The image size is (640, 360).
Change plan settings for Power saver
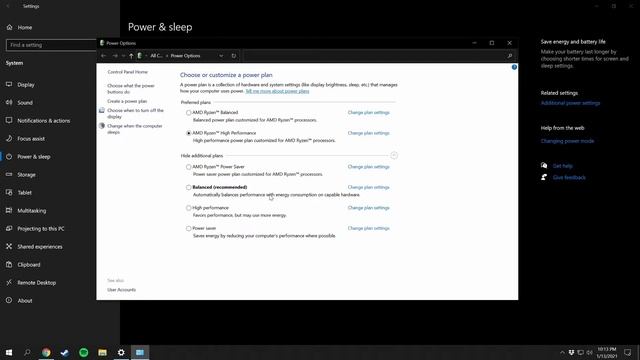tap(369, 228)
